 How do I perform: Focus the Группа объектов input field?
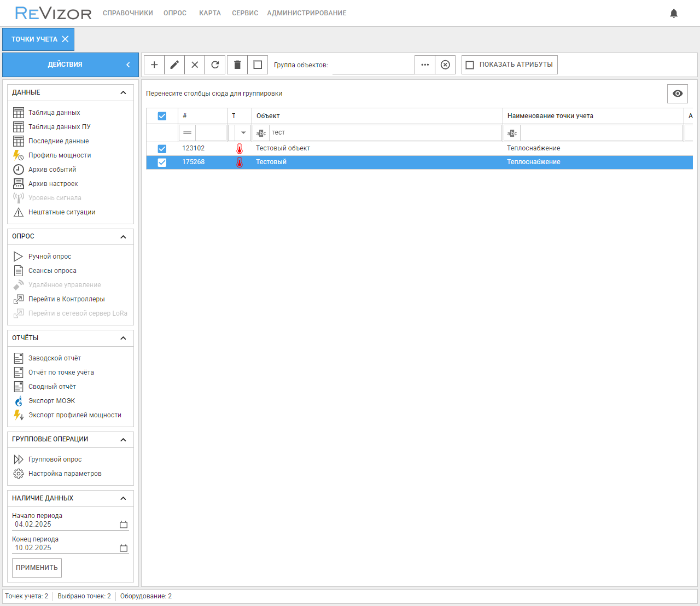tap(373, 65)
